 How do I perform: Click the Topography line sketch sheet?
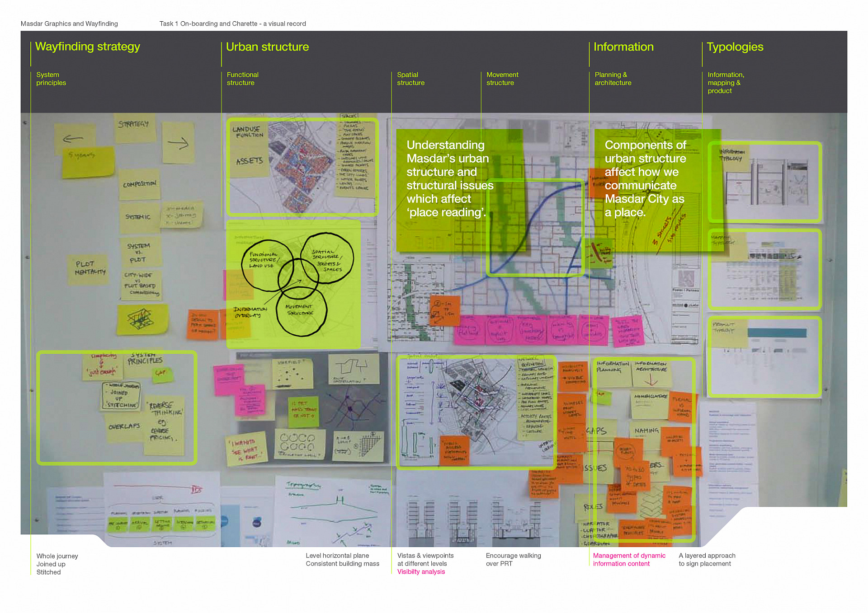tap(333, 510)
